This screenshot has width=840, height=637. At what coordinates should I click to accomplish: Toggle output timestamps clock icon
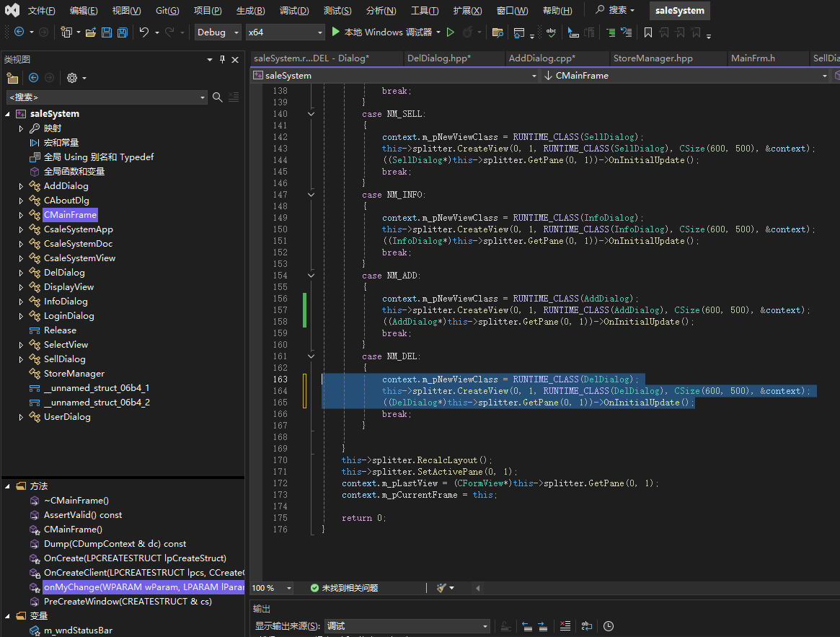(609, 626)
